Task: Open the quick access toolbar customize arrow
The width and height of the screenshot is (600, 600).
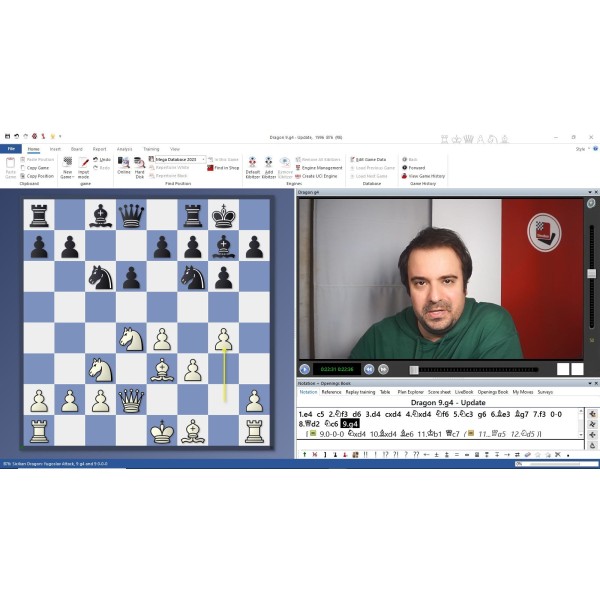Action: 60,136
